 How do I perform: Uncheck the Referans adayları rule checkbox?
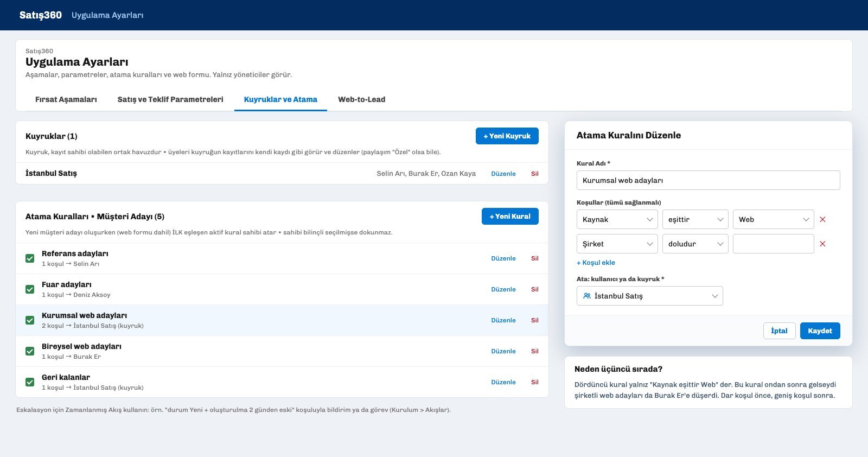(30, 258)
